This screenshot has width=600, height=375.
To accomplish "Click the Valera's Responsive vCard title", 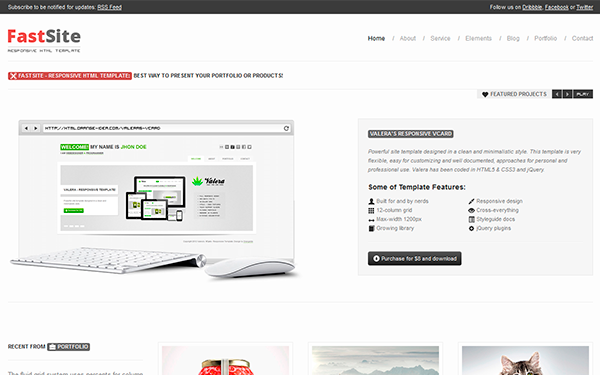I will click(411, 134).
